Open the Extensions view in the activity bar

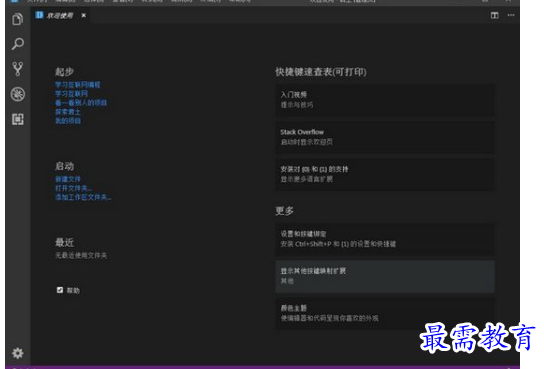pos(18,119)
